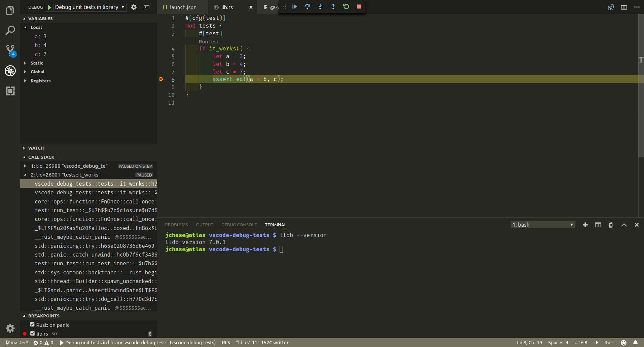
Task: Add a new terminal with the plus icon
Action: [585, 225]
